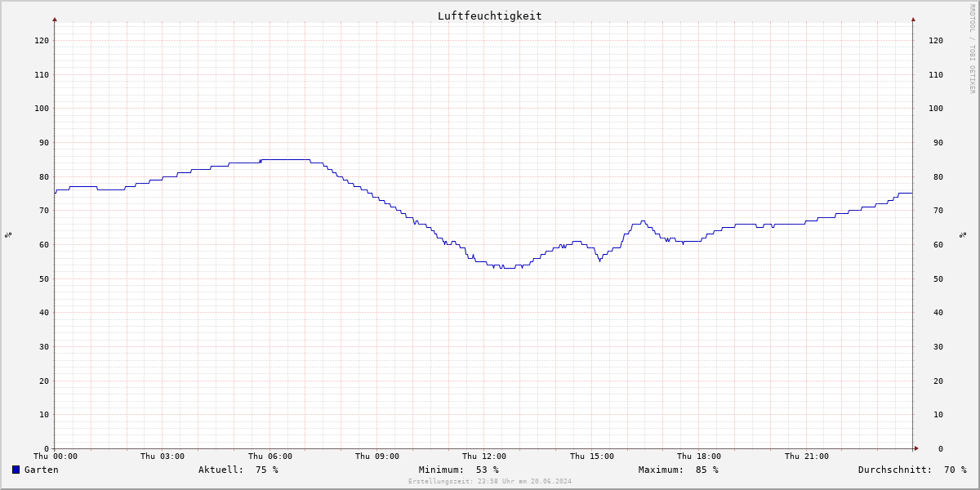Click the Minimum: 53 % value

tap(459, 470)
